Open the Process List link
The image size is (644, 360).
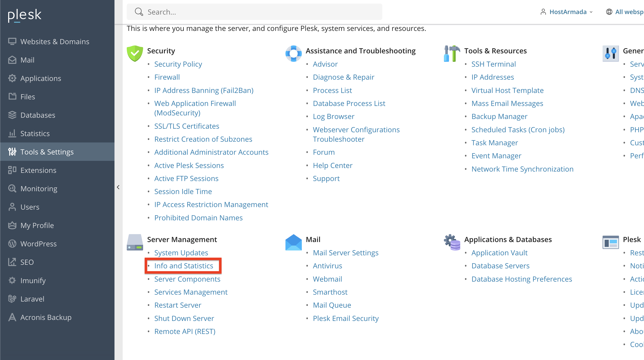tap(332, 90)
